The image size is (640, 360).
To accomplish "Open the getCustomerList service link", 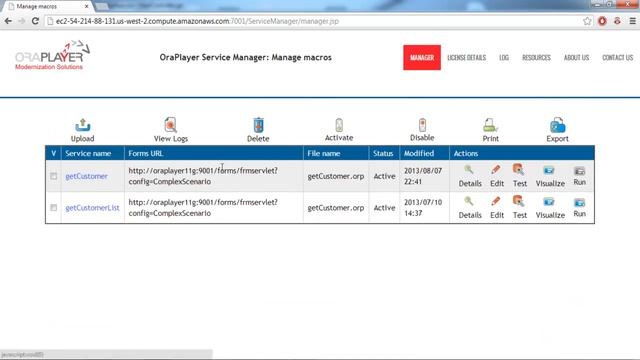I will pos(92,207).
